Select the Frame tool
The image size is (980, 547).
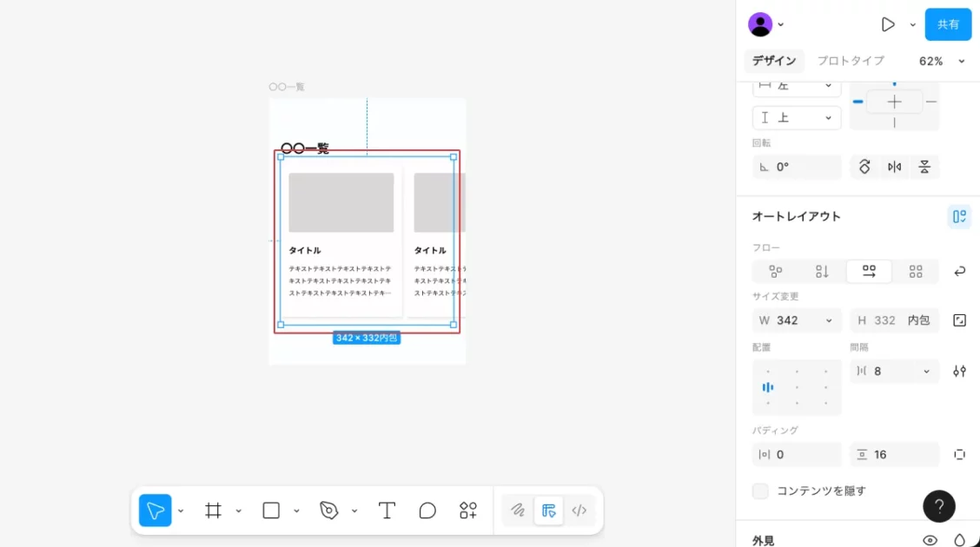[x=213, y=511]
